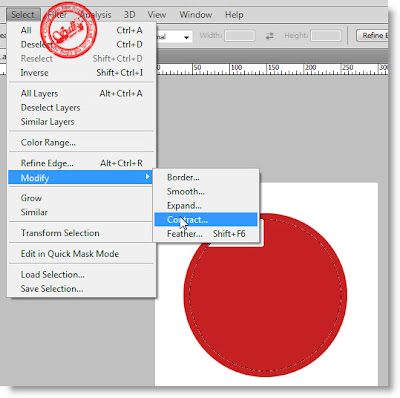Screen dimensions: 400x398
Task: Click the Height input field
Action: click(326, 35)
